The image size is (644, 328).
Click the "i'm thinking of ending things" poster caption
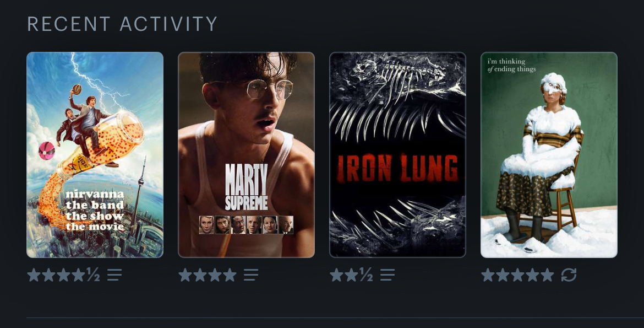click(x=512, y=66)
